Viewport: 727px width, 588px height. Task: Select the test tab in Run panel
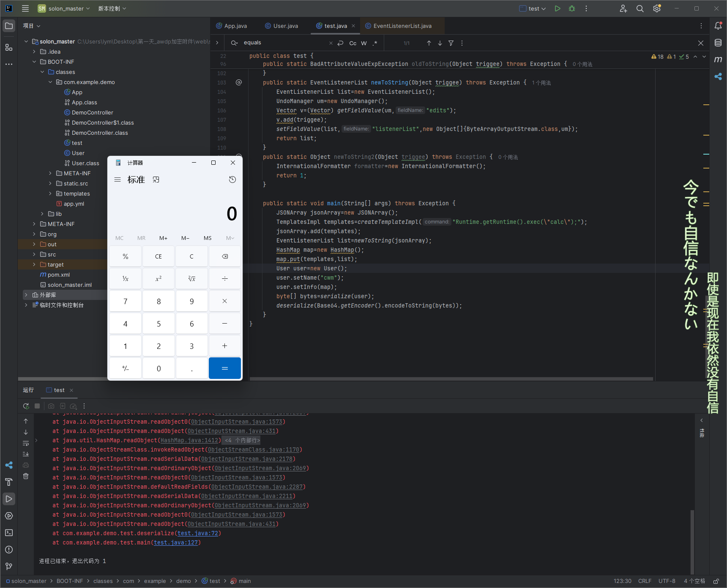tap(59, 390)
